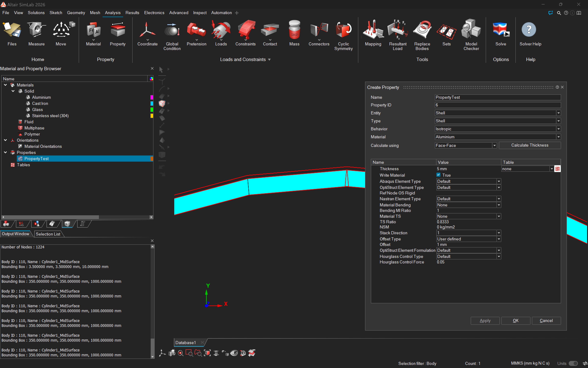Open Replace Bodies tool
Screen dimensions: 588x368
pos(422,35)
